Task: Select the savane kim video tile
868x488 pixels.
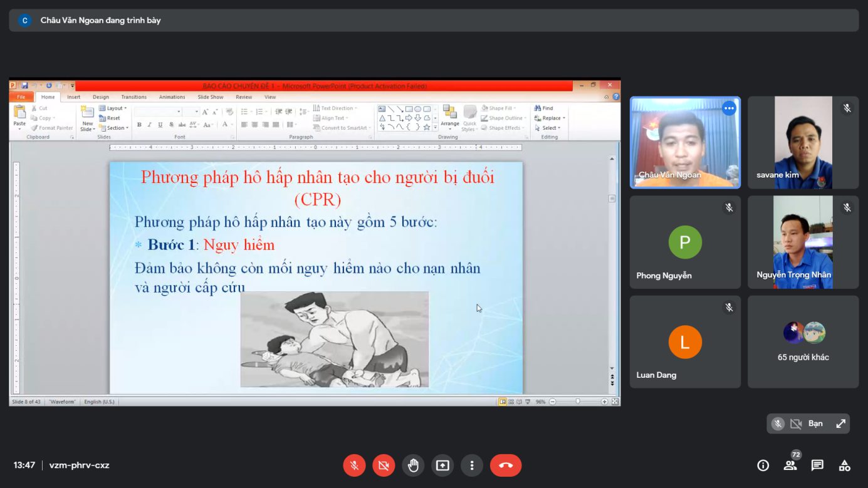Action: 803,142
